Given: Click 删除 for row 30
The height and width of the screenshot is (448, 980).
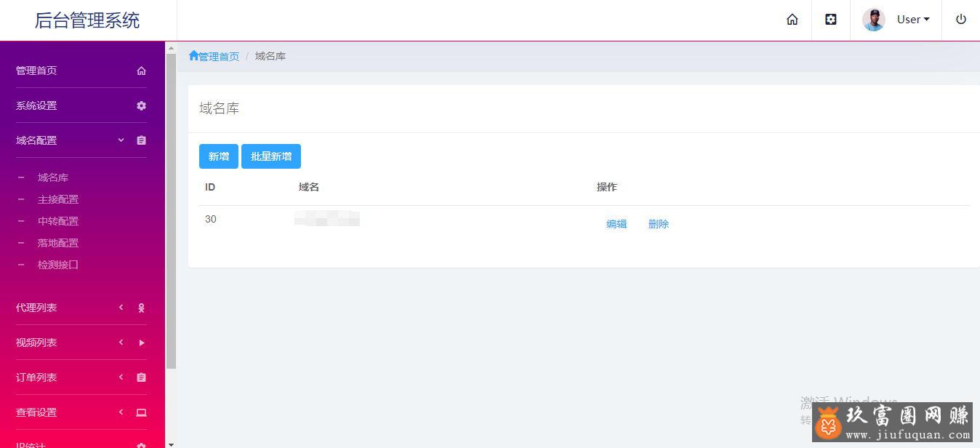Looking at the screenshot, I should point(659,224).
